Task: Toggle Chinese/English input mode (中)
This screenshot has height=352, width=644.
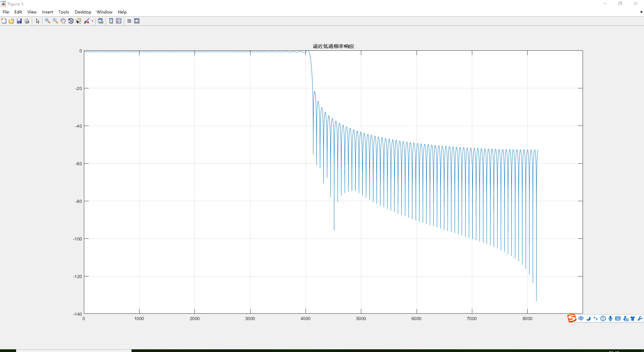Action: pos(581,318)
